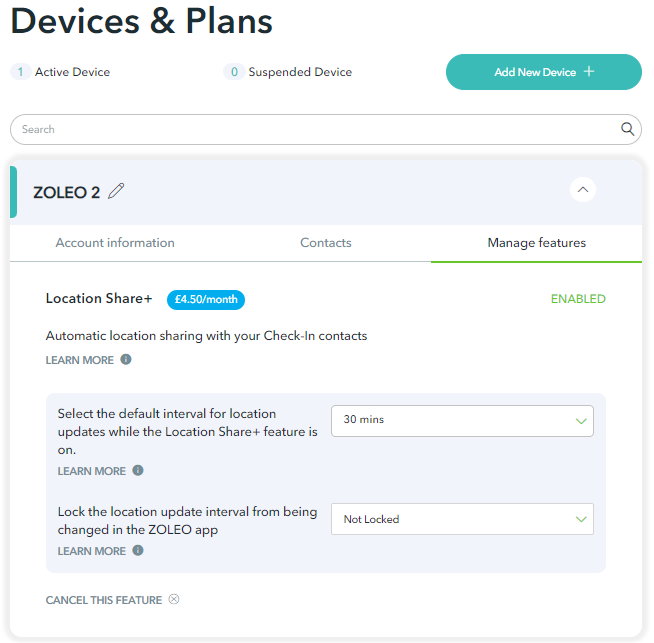654x643 pixels.
Task: Click info icon beside lock interval Learn More
Action: [138, 550]
